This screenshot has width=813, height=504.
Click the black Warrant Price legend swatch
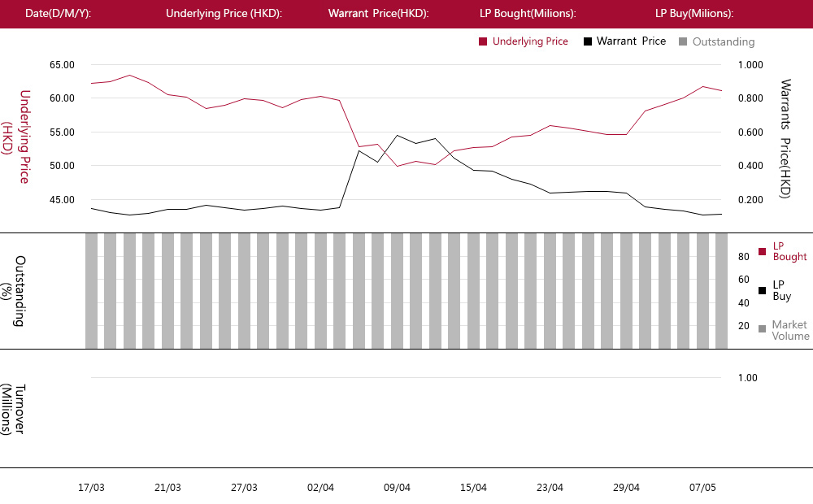[588, 41]
